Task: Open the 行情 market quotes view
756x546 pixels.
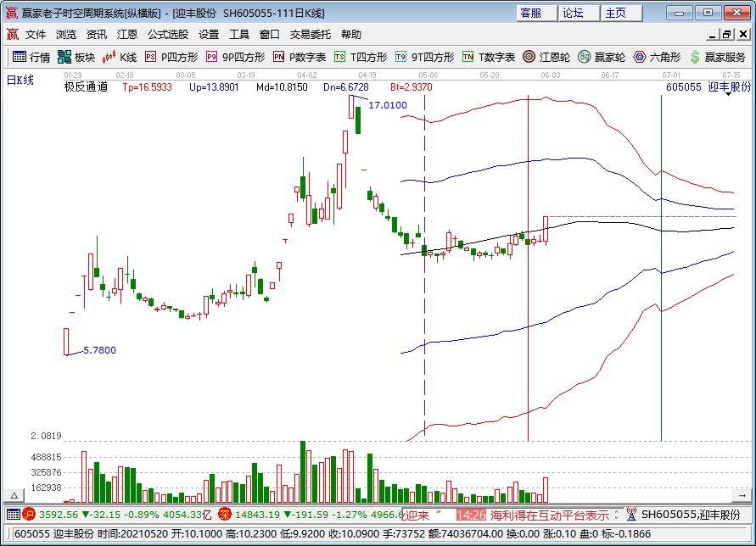Action: [31, 58]
